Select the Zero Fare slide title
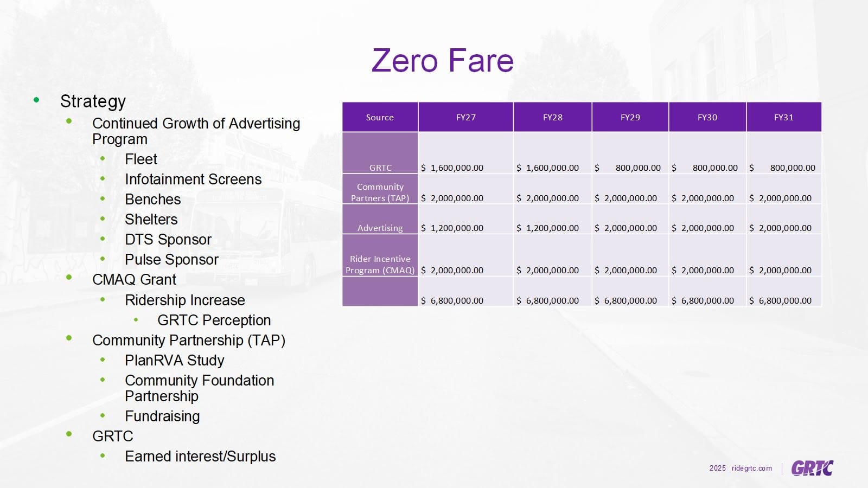Screen dimensions: 868x488 [442, 60]
